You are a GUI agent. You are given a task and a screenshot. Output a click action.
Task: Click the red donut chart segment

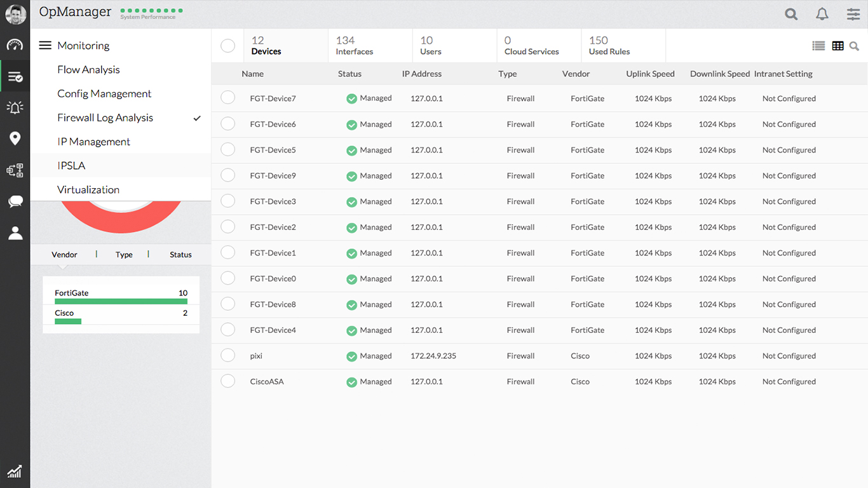tap(121, 222)
